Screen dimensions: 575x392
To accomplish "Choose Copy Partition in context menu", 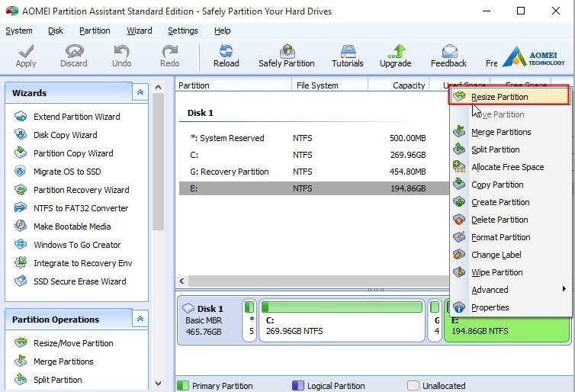I will 509,185.
